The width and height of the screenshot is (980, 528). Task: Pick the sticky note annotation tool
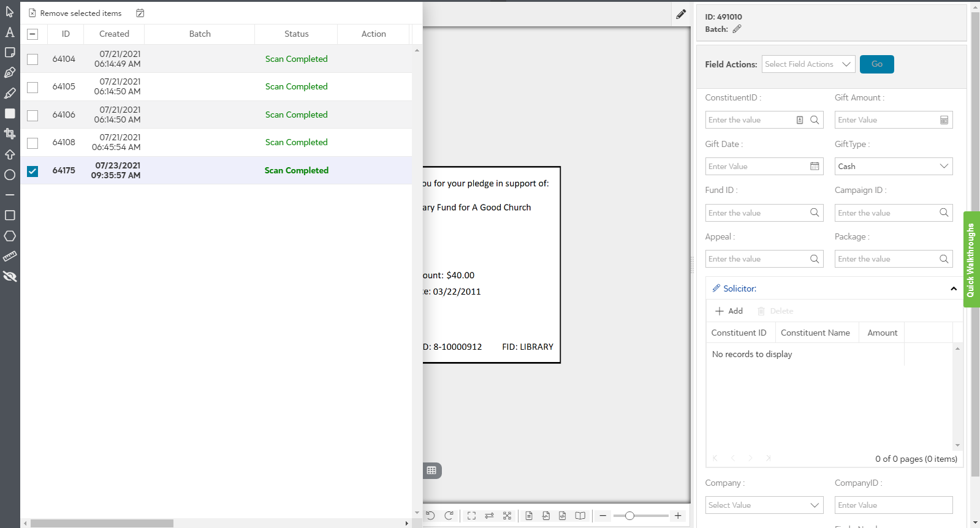click(x=10, y=53)
